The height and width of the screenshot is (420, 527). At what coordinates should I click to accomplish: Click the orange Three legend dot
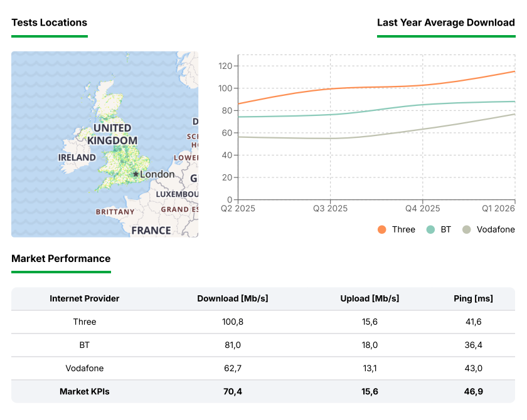coord(381,229)
